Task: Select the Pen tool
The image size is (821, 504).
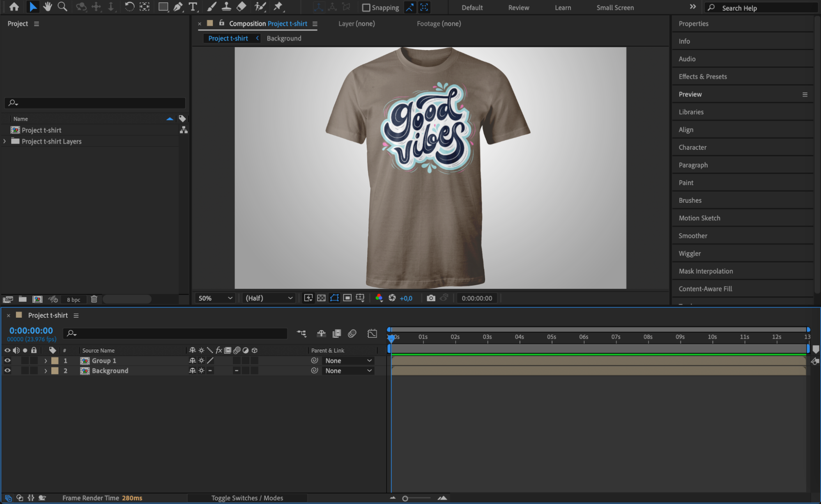Action: point(178,7)
